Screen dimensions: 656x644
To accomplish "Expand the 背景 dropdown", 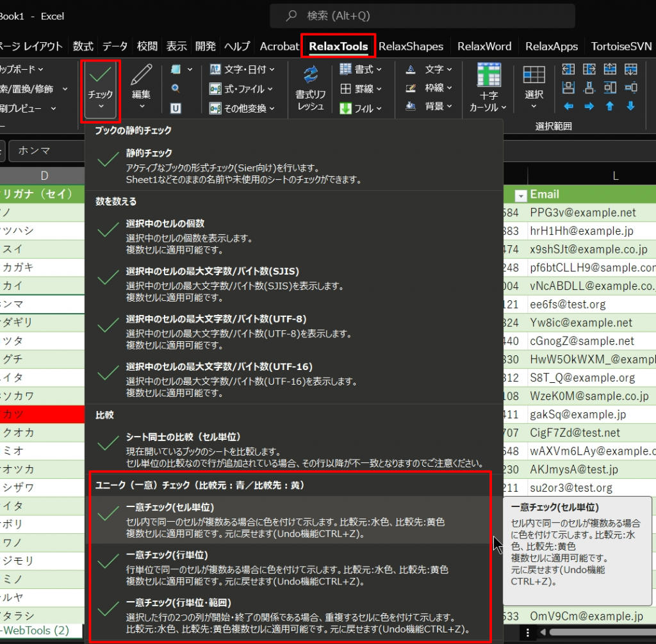I will click(429, 106).
